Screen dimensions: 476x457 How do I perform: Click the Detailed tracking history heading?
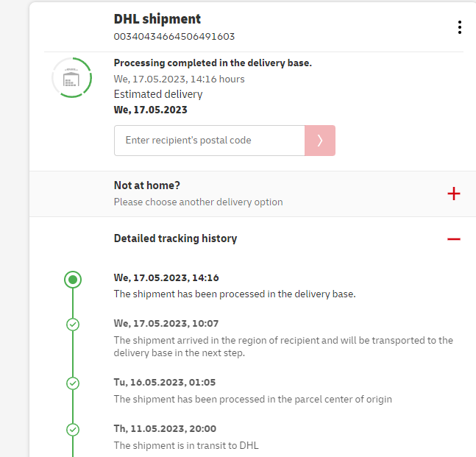[175, 238]
